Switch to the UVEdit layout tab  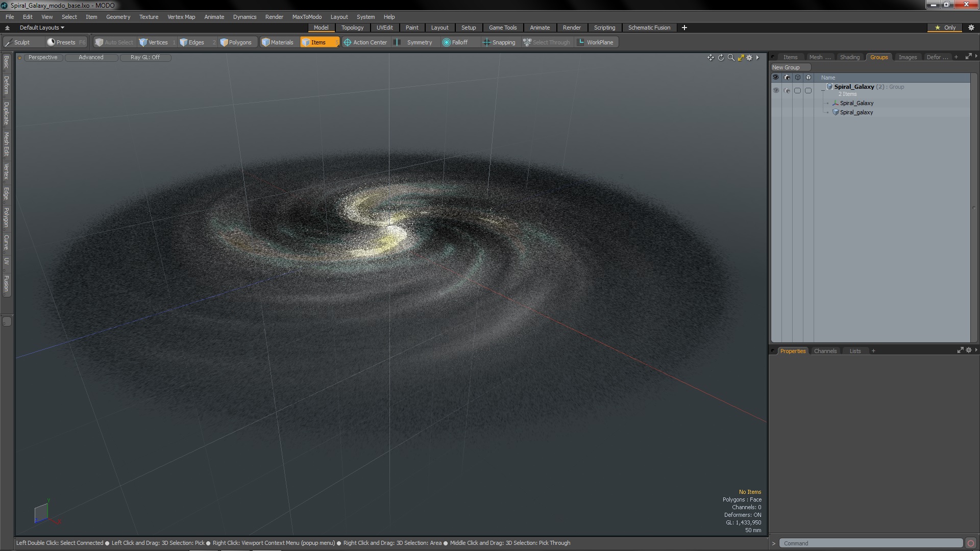pos(384,28)
